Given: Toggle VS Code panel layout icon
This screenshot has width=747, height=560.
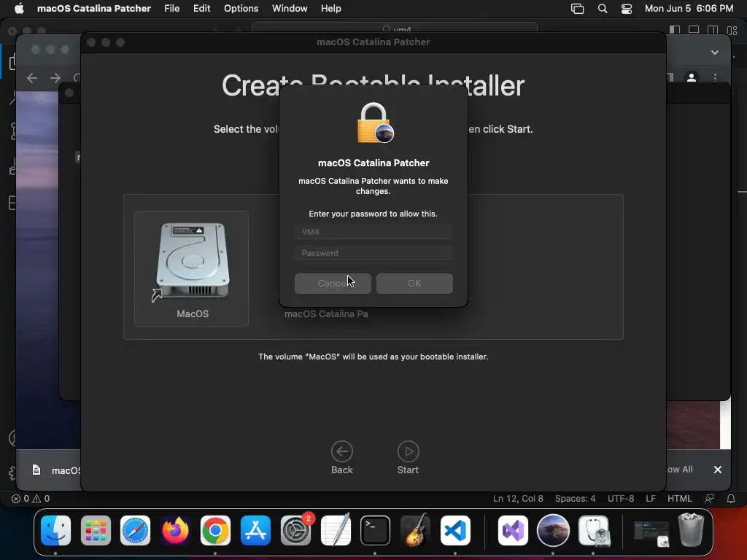Looking at the screenshot, I should pos(694,30).
